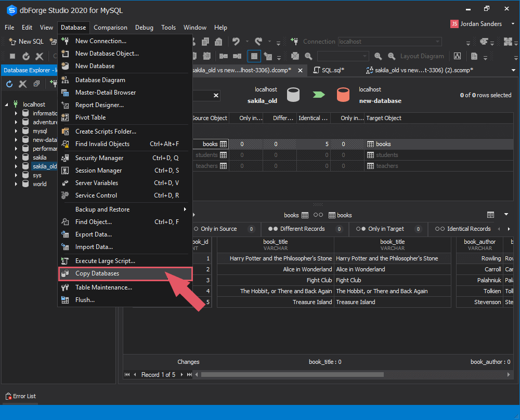The image size is (520, 420).
Task: Select the Treasure Island row in the grid
Action: click(x=276, y=302)
